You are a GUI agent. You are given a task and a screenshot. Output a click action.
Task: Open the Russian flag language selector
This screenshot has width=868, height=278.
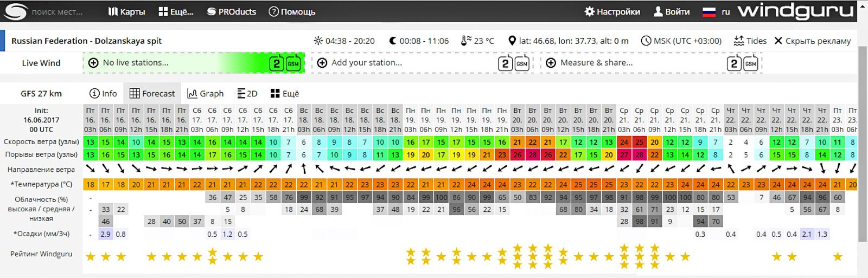[709, 12]
